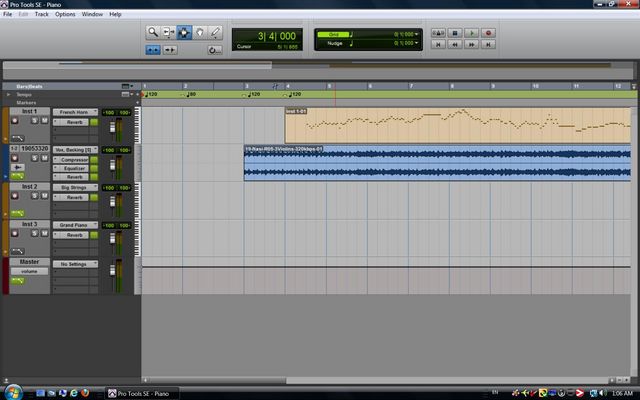
Task: Open the Track menu
Action: (x=41, y=14)
